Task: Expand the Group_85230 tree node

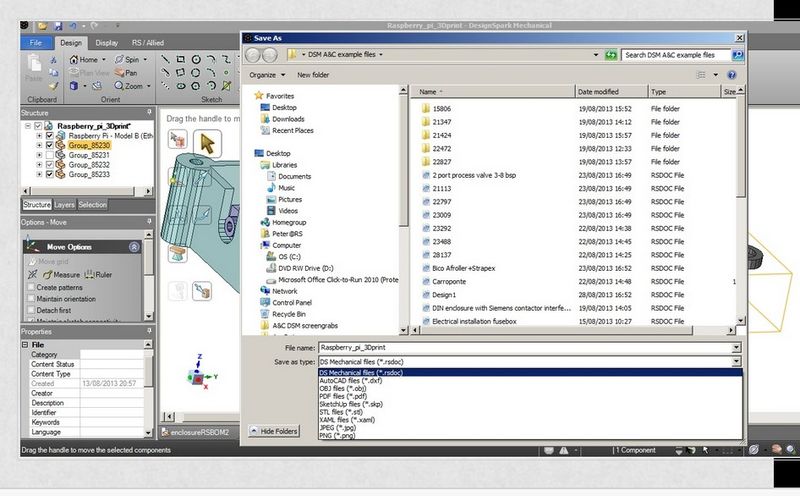Action: pos(39,145)
